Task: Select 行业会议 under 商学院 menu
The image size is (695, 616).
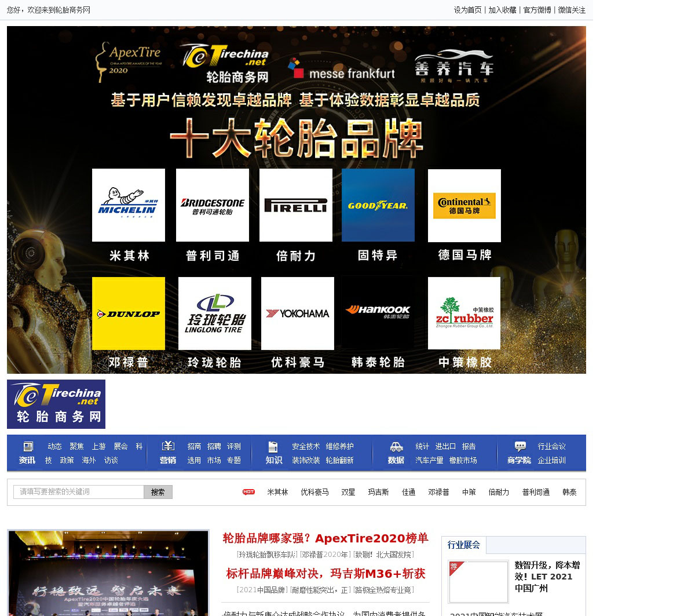Action: (x=551, y=446)
